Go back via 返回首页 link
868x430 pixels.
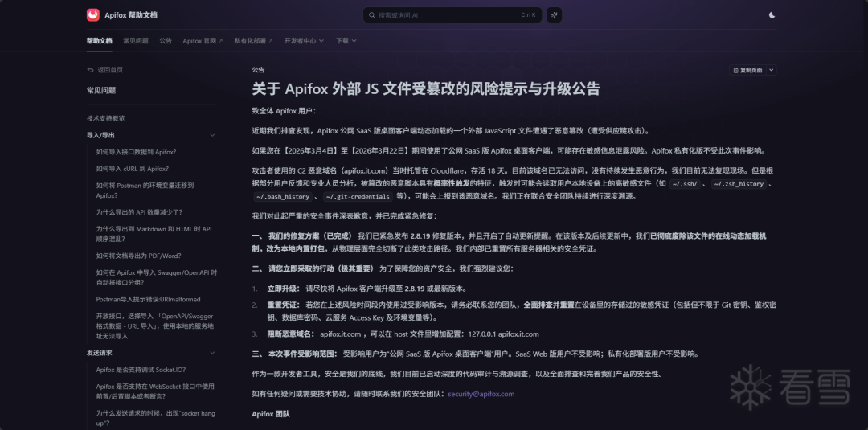104,70
